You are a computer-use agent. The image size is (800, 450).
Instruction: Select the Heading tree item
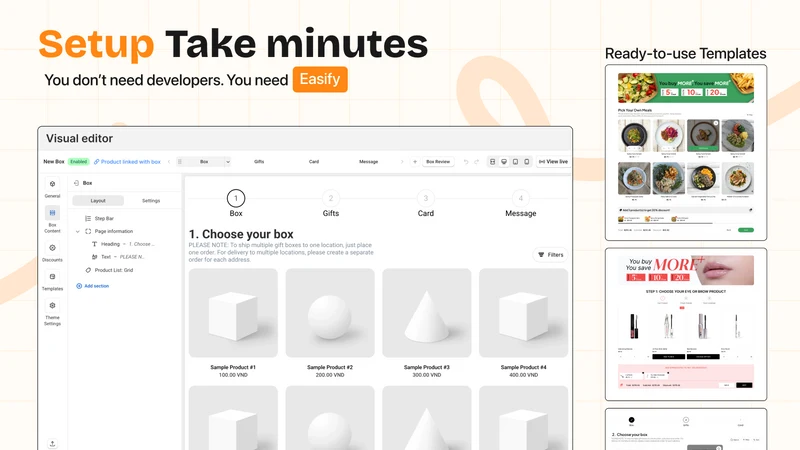(x=122, y=244)
